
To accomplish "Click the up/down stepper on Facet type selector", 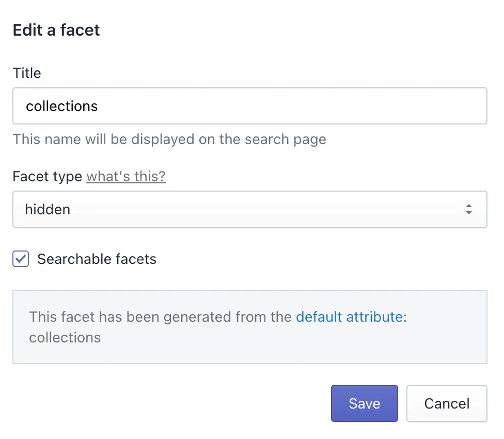I will coord(469,209).
